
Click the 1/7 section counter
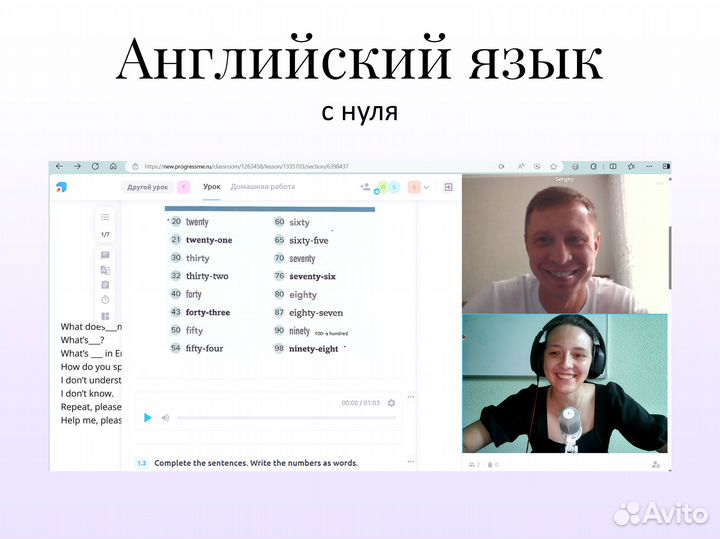pos(105,235)
